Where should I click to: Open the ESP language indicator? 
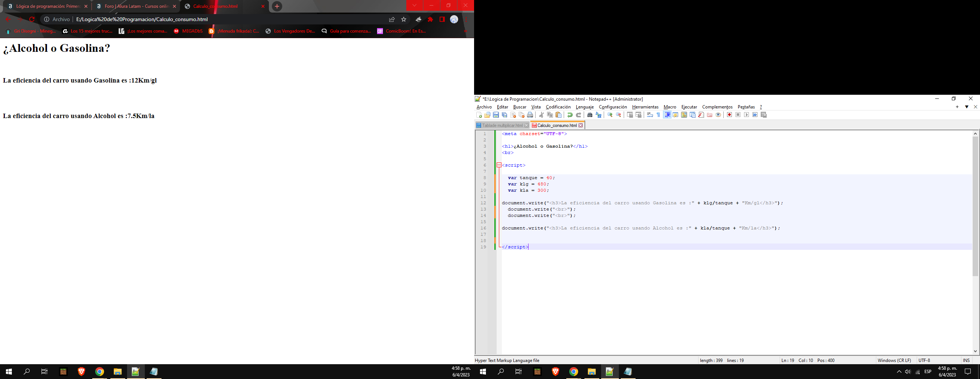pos(927,372)
